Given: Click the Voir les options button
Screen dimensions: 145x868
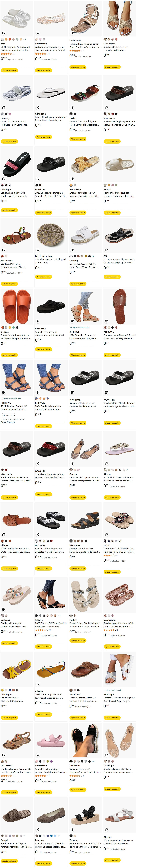Looking at the screenshot, I should [x=9, y=415].
